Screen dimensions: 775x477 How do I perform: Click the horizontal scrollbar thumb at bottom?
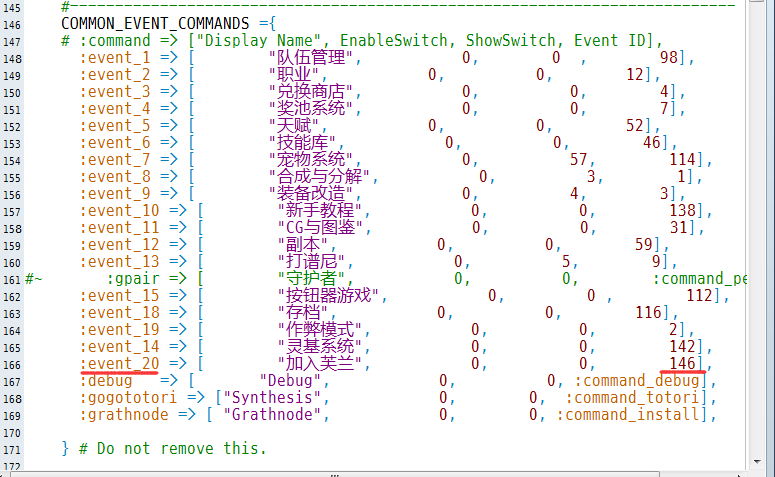pyautogui.click(x=335, y=475)
